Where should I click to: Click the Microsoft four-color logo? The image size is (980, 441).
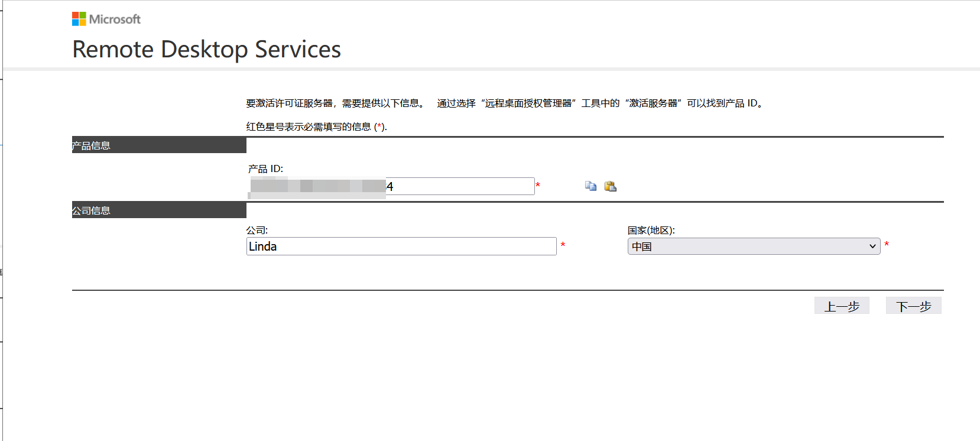pos(79,19)
